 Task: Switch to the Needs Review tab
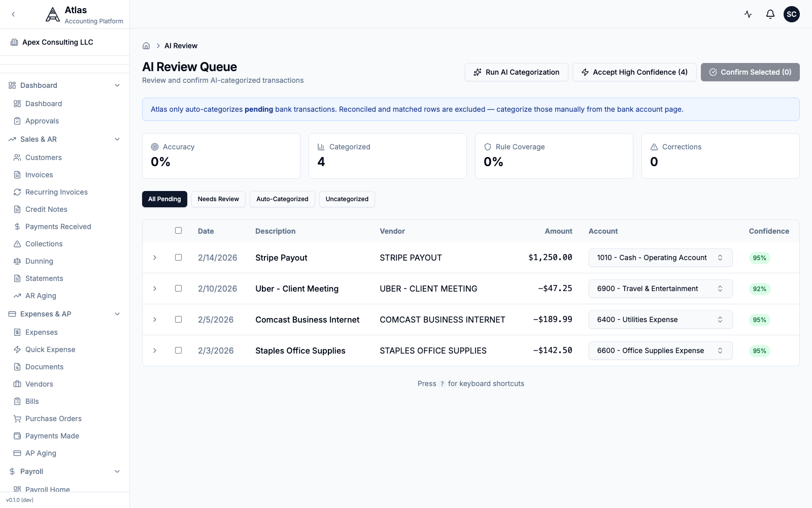pyautogui.click(x=218, y=199)
